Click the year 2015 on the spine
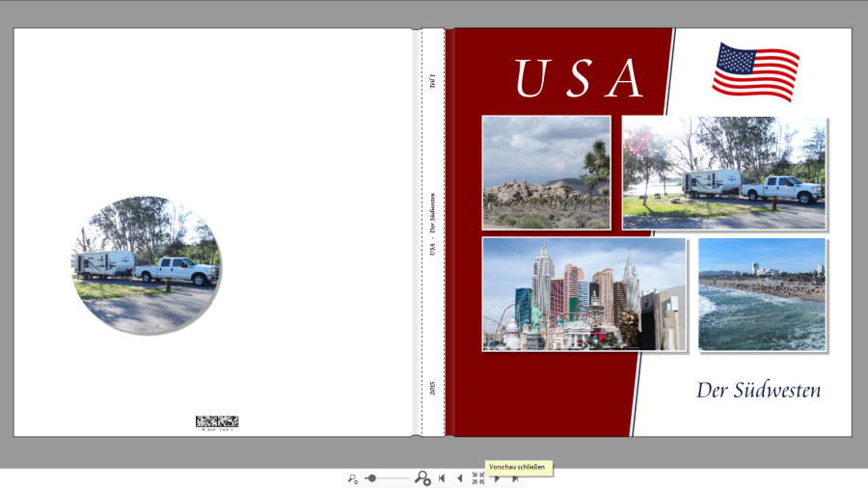Image resolution: width=868 pixels, height=488 pixels. (432, 389)
